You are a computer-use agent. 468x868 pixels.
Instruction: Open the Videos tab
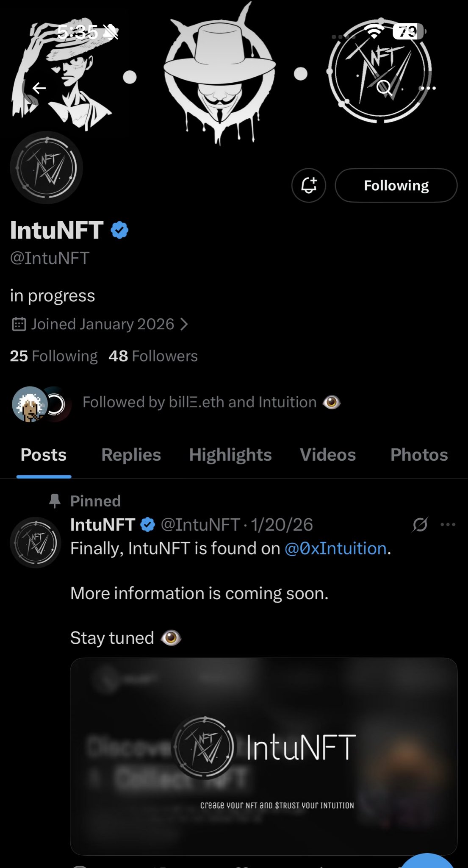pos(328,455)
